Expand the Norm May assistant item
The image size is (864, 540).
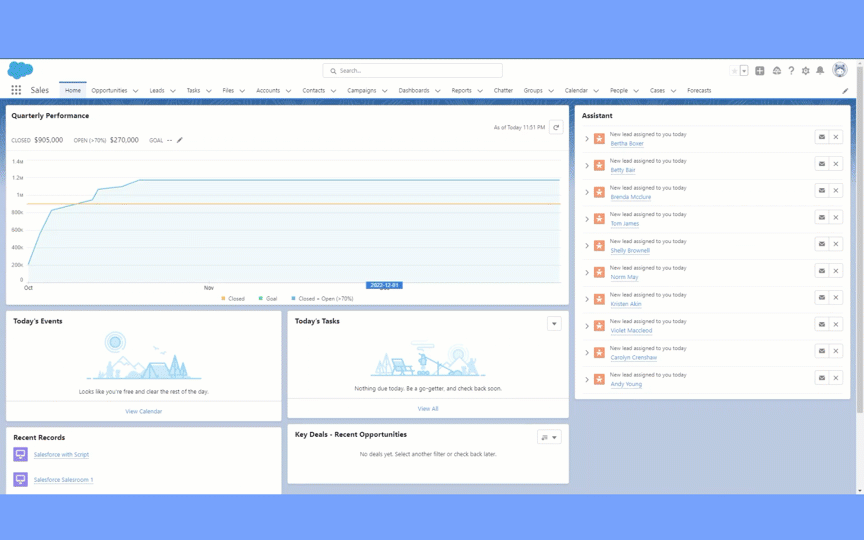coord(587,272)
